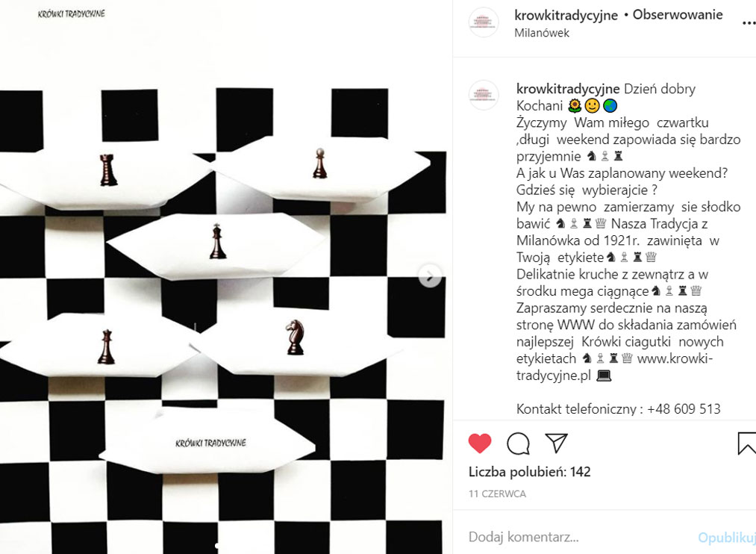
Task: Tap the knight chess piece candy image
Action: point(295,342)
